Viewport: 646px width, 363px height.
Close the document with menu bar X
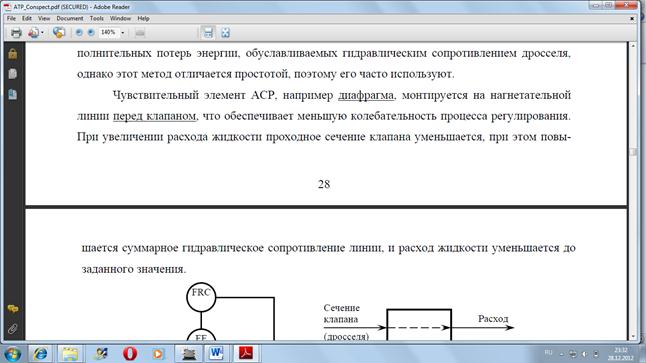[x=632, y=19]
